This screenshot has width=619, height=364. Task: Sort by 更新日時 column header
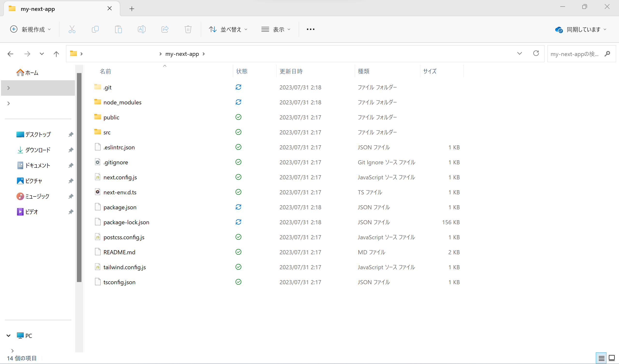291,71
